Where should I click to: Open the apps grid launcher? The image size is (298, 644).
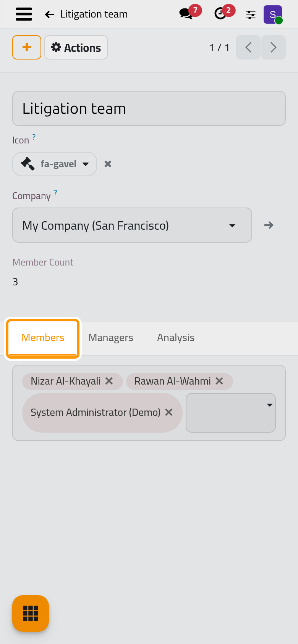tap(31, 613)
